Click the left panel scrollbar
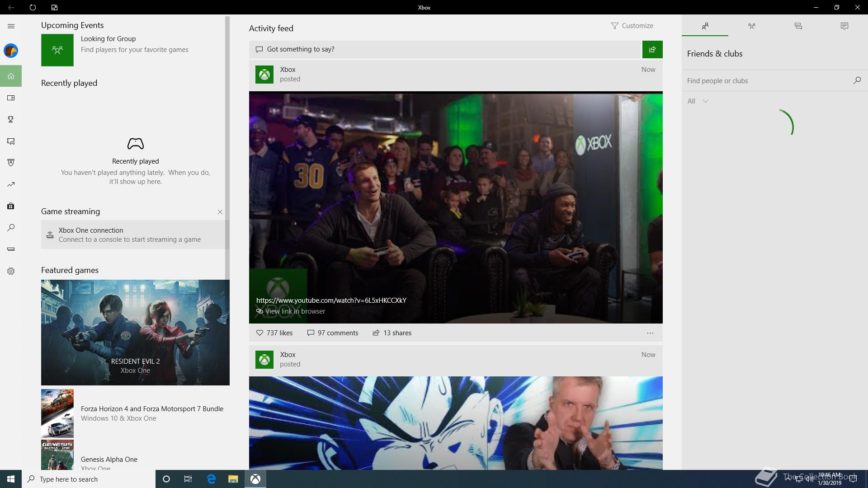868x488 pixels. [x=227, y=147]
